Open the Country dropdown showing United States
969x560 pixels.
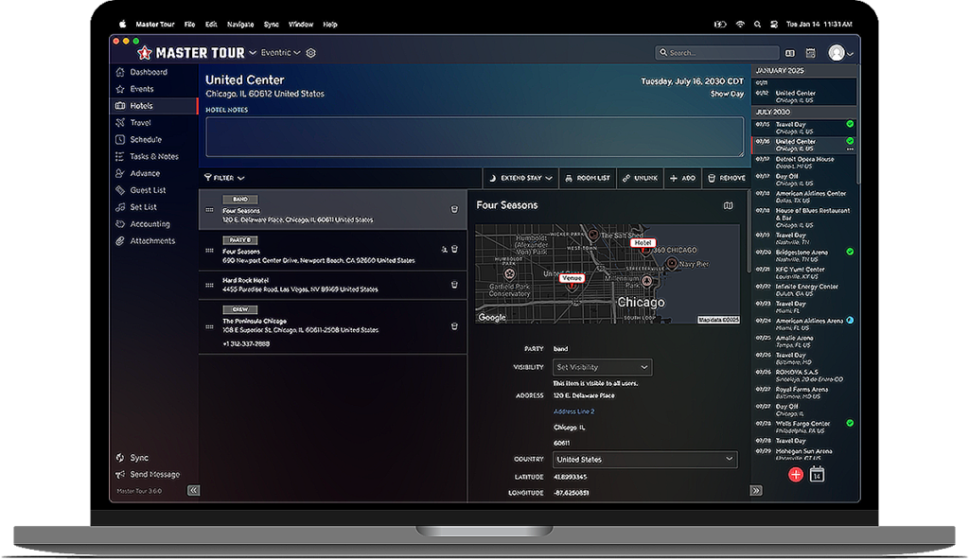point(644,459)
